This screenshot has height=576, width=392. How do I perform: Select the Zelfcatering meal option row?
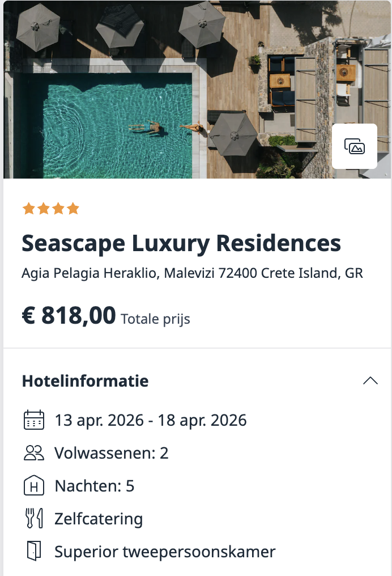coord(97,518)
